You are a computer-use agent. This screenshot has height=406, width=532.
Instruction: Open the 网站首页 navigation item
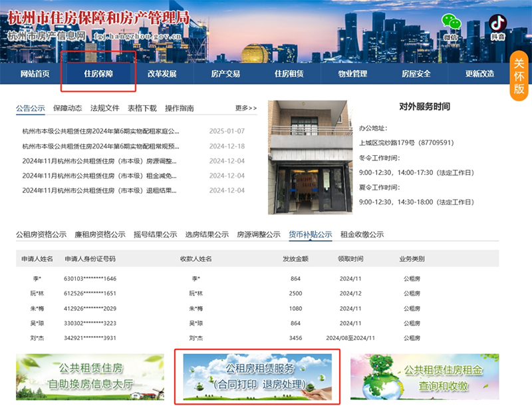(x=35, y=74)
